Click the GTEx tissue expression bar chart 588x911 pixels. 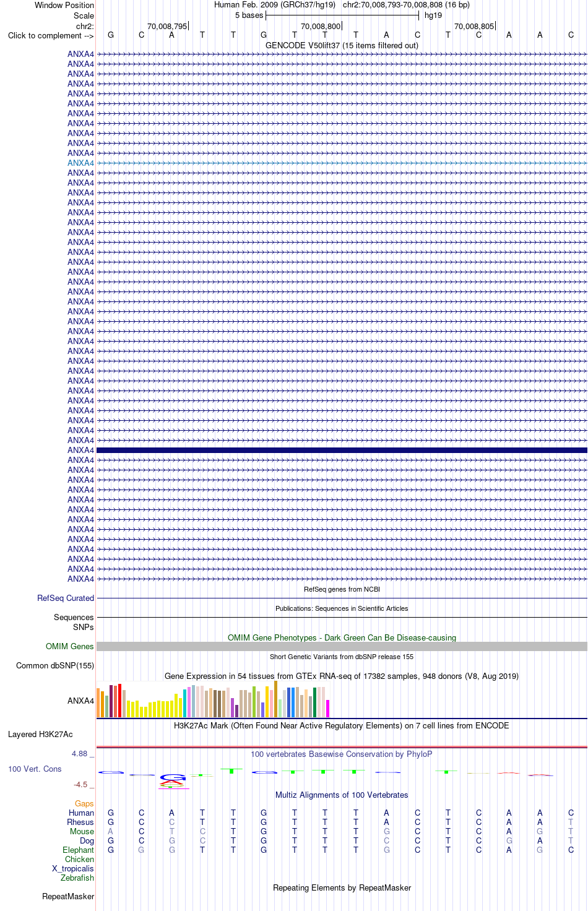[214, 699]
